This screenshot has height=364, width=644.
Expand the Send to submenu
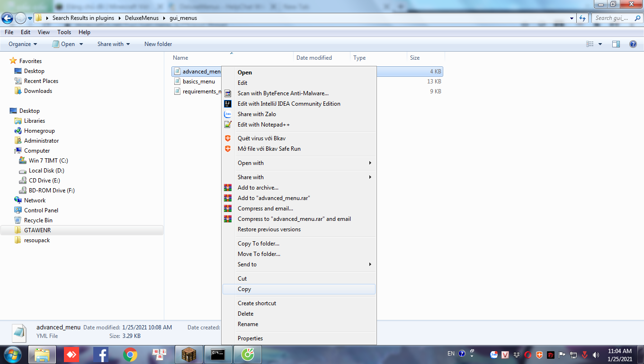[x=299, y=264]
